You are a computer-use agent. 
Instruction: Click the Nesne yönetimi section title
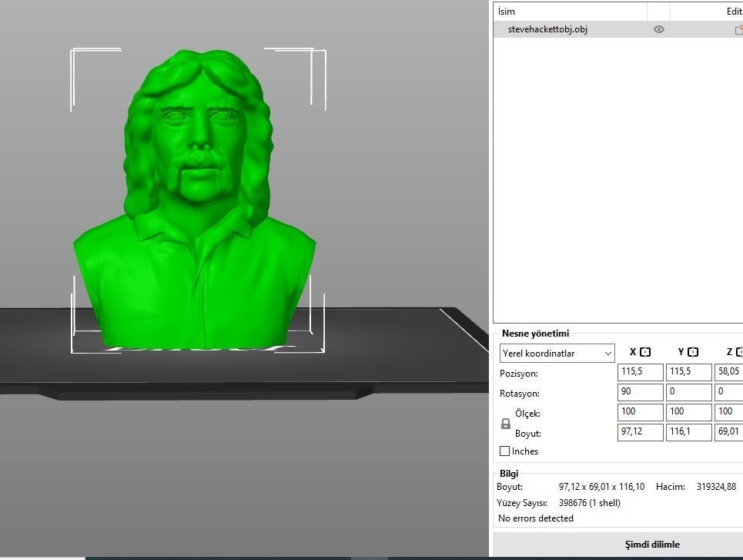tap(535, 334)
